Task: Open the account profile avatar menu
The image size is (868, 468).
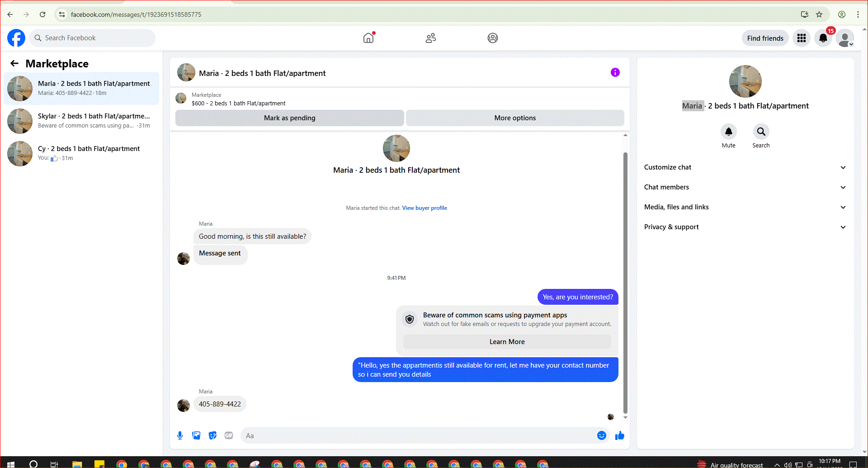Action: point(845,38)
